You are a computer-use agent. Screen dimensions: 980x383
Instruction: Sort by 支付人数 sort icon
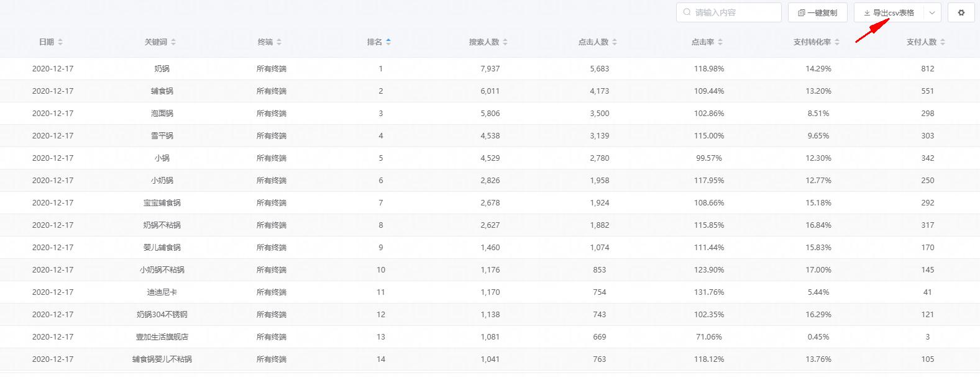[943, 42]
